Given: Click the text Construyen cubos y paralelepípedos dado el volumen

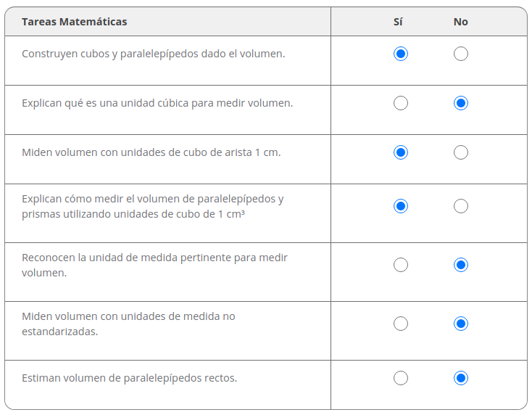Looking at the screenshot, I should (154, 54).
